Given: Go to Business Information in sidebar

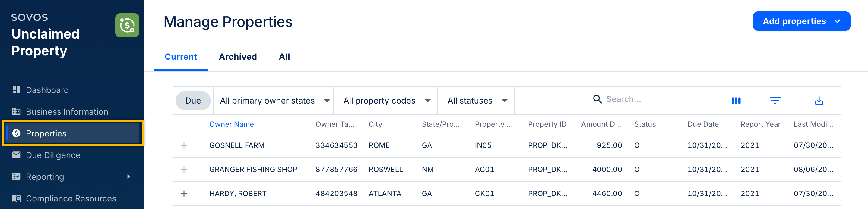Looking at the screenshot, I should tap(67, 112).
